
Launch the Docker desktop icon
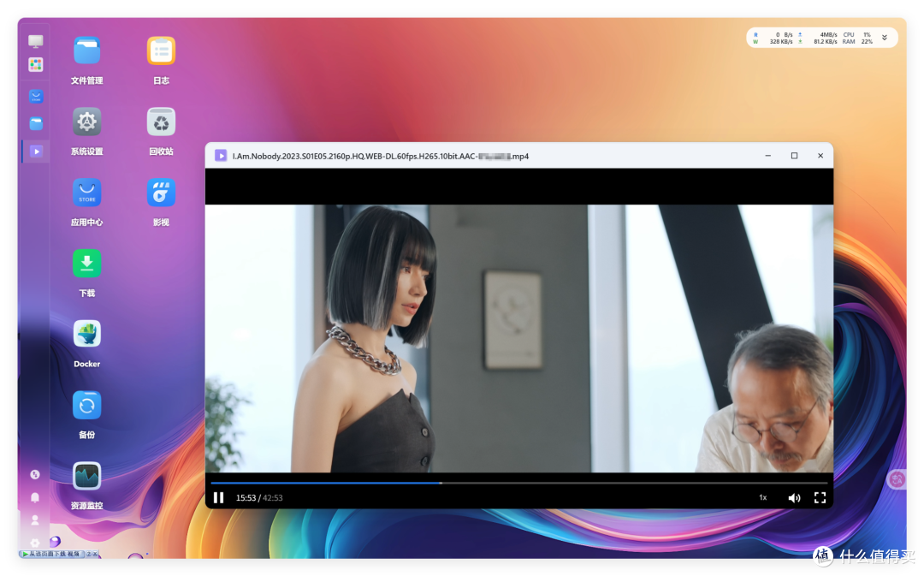[x=86, y=335]
